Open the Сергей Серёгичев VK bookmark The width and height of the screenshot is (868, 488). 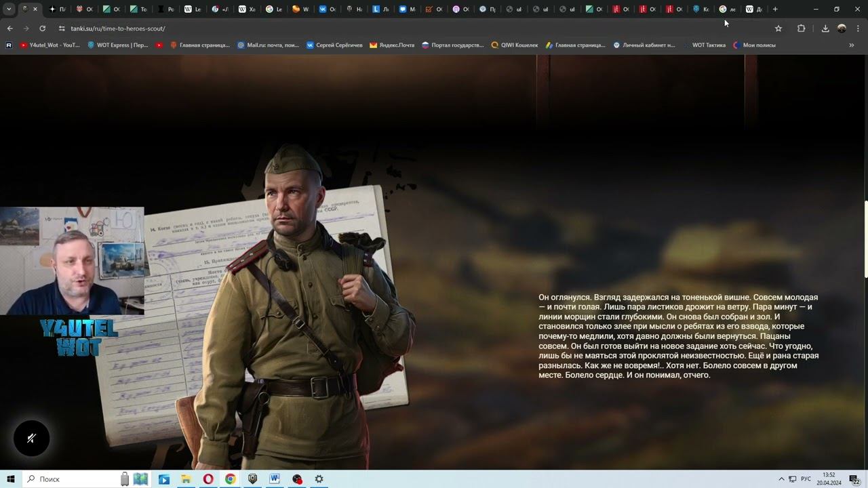point(334,45)
